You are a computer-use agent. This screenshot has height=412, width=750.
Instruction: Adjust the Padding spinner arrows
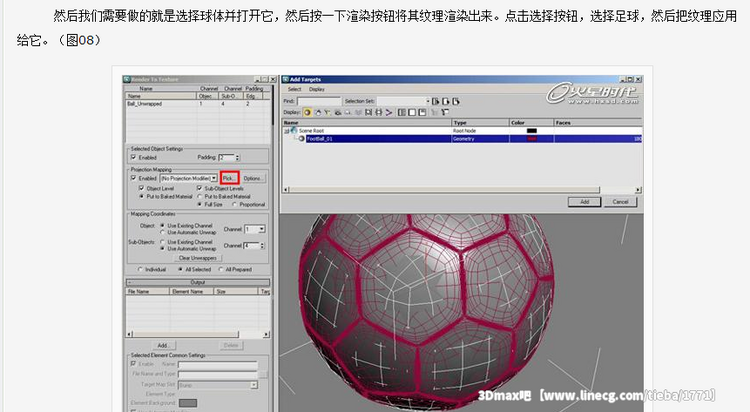(238, 157)
